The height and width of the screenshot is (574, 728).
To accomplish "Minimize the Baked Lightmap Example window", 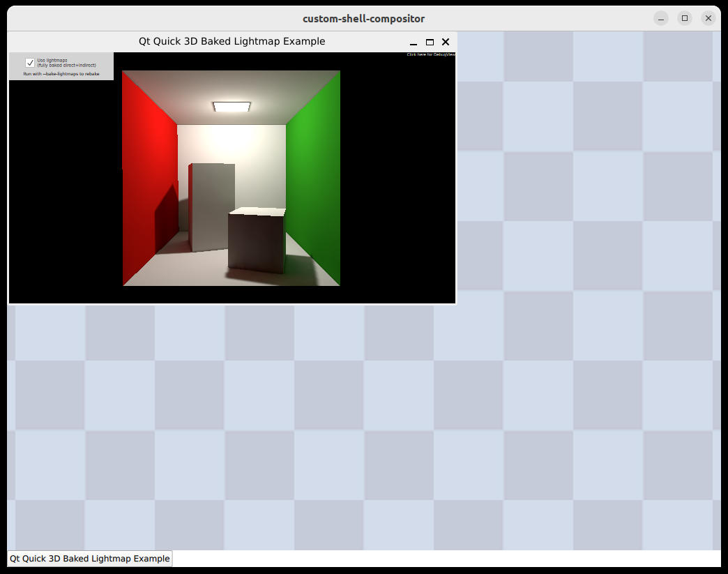I will coord(413,42).
